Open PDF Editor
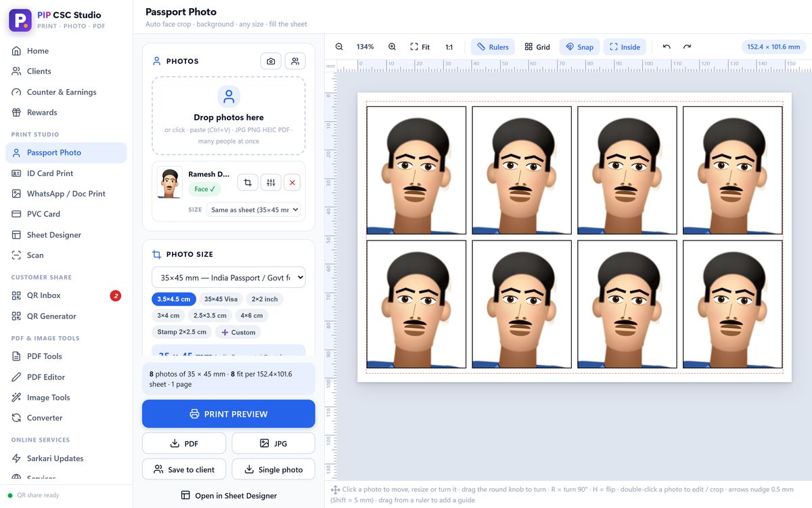 coord(66,377)
